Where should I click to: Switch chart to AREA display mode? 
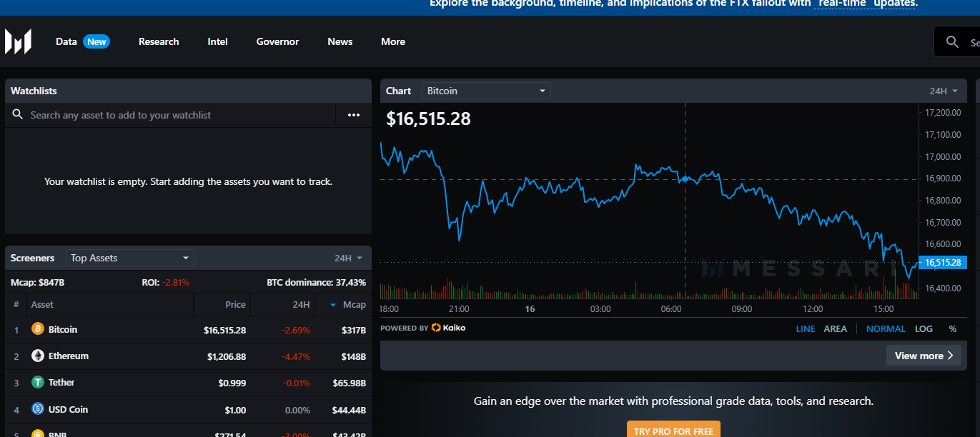835,329
